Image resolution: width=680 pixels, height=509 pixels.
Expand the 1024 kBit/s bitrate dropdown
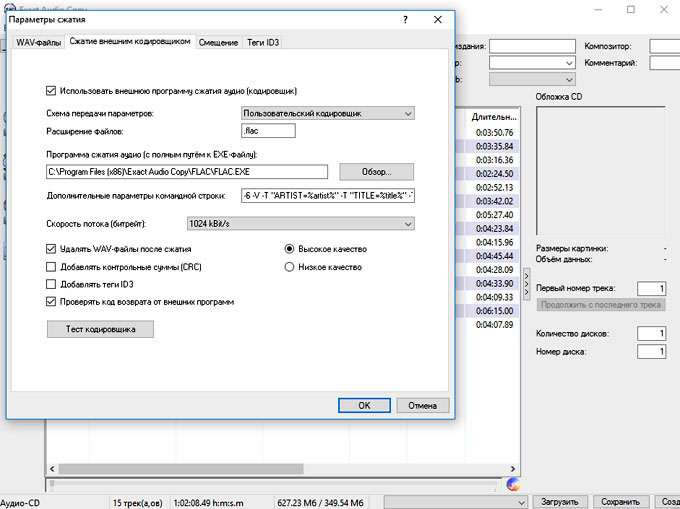(300, 224)
